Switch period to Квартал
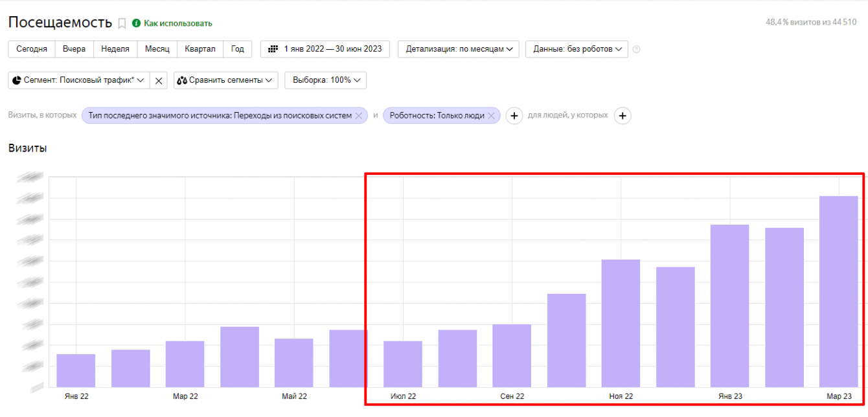Viewport: 868px width, 417px height. click(200, 49)
